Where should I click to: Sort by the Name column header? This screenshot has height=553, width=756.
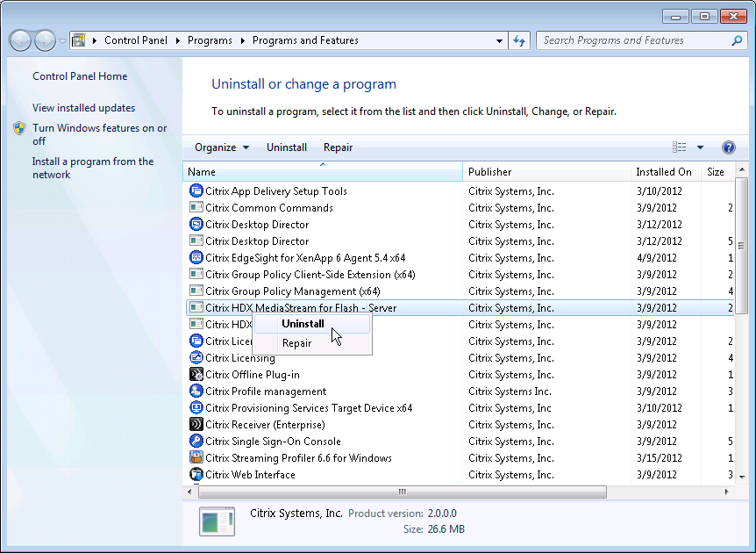click(x=323, y=172)
